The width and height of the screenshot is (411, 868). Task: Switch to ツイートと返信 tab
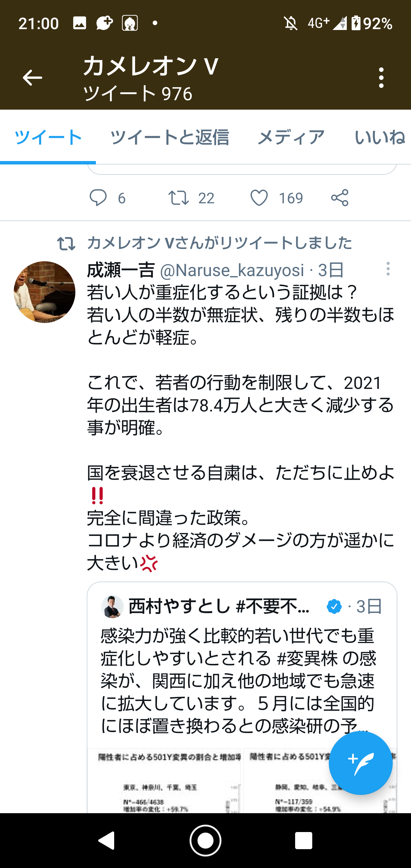[170, 137]
